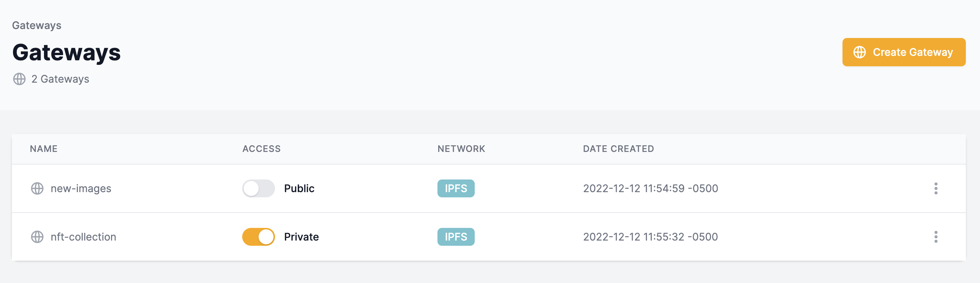
Task: Click the orange Private access slider control
Action: [x=259, y=236]
